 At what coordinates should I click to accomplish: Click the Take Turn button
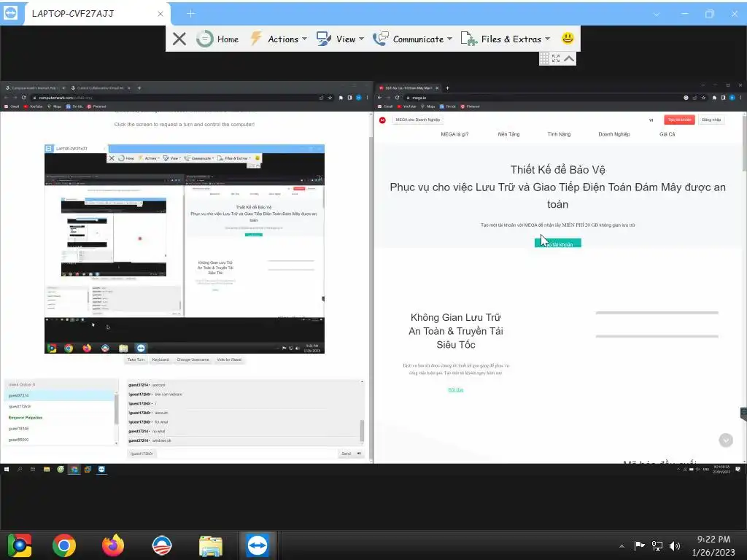pyautogui.click(x=136, y=359)
